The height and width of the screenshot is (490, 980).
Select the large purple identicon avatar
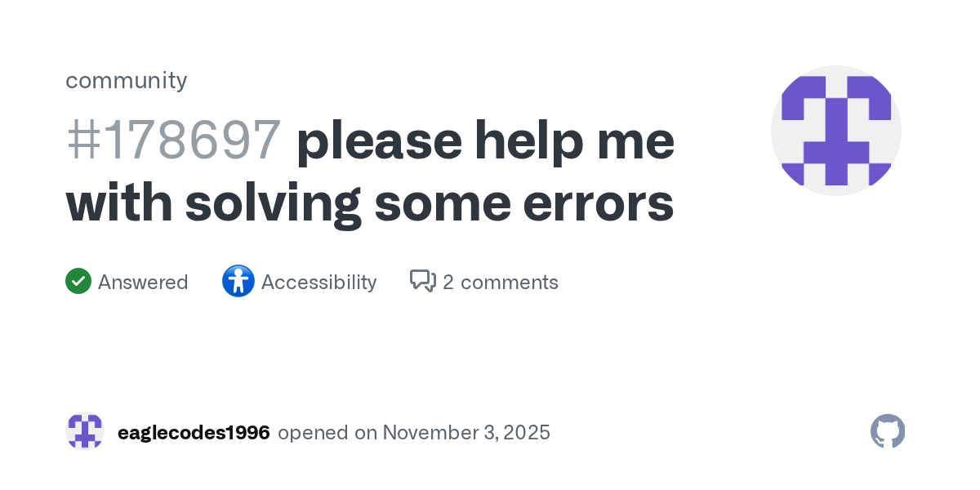coord(835,131)
